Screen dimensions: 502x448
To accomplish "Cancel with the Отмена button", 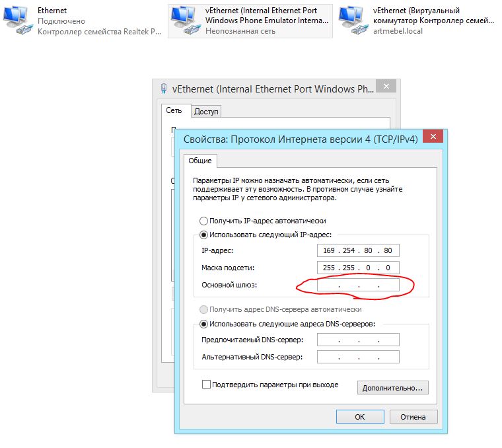I will coord(413,417).
